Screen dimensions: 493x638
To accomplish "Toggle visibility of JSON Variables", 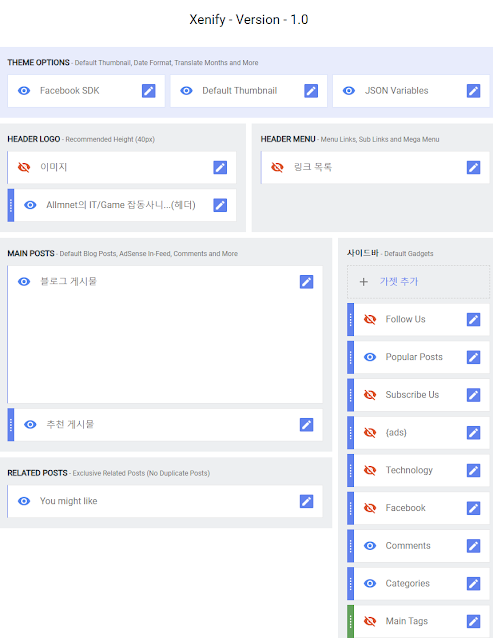I will (349, 91).
